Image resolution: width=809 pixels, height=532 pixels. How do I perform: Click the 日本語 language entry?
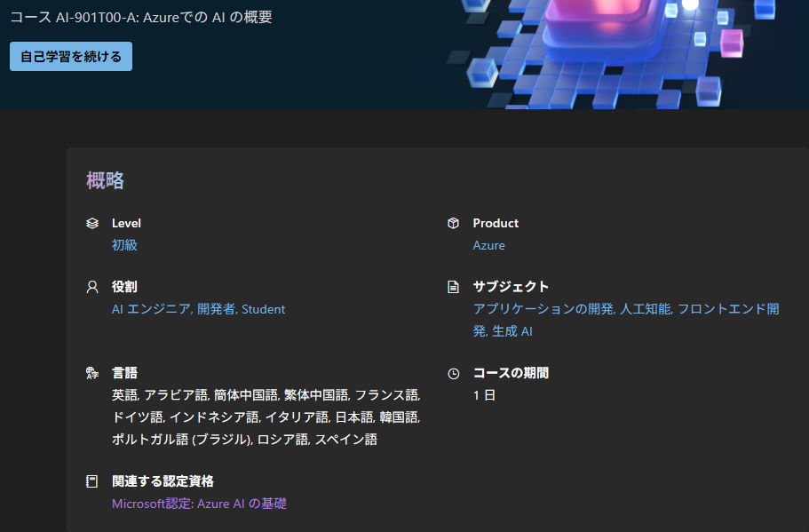click(x=354, y=417)
